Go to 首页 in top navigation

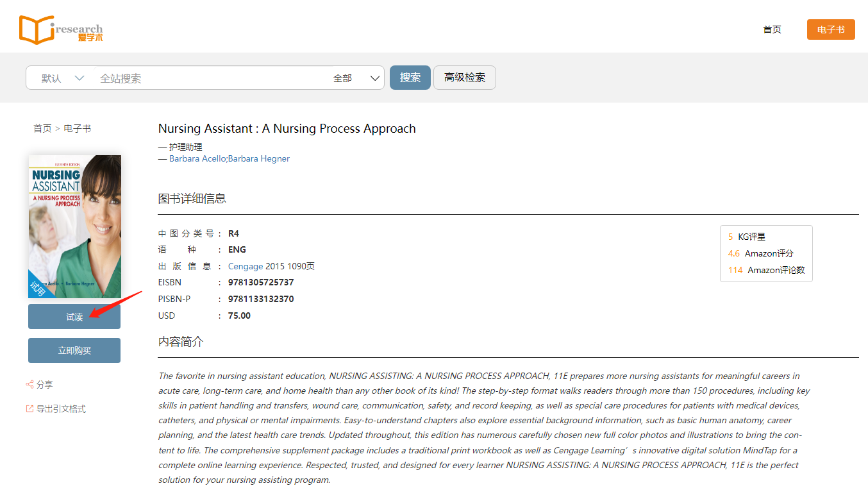[x=772, y=29]
